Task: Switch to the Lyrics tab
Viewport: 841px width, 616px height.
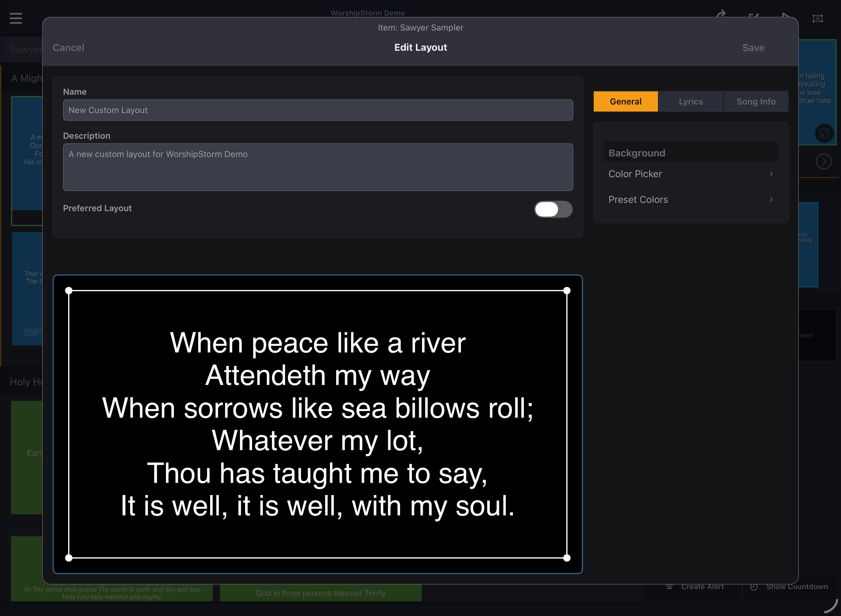Action: [x=691, y=101]
